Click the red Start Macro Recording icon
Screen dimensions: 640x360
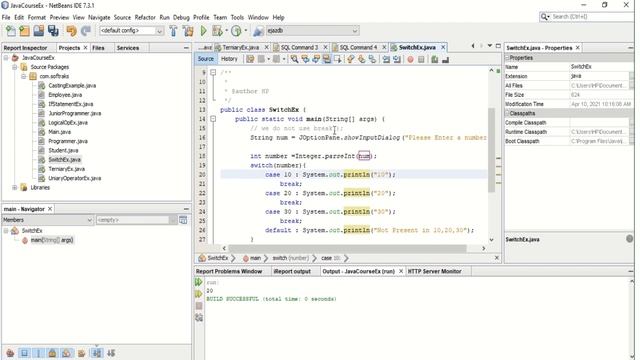click(410, 59)
